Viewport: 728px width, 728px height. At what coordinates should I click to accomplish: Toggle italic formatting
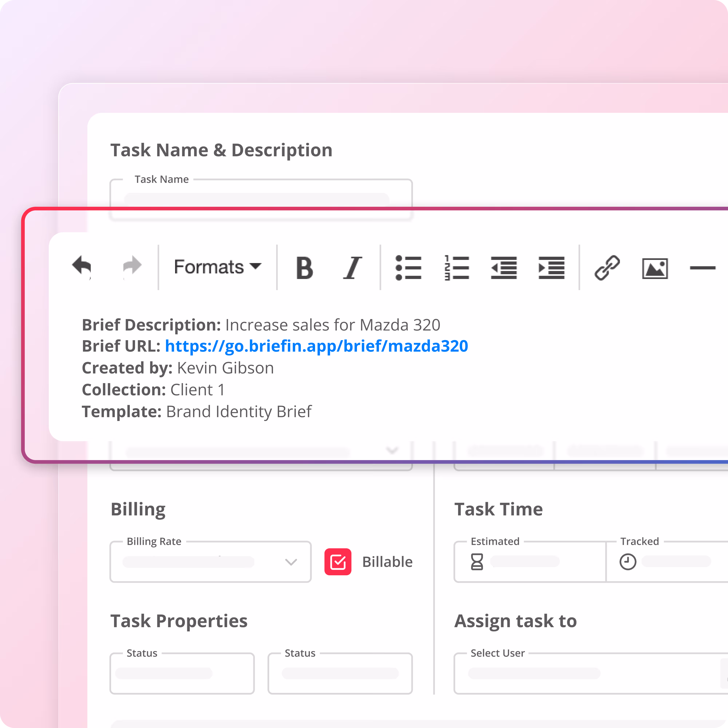(x=353, y=268)
